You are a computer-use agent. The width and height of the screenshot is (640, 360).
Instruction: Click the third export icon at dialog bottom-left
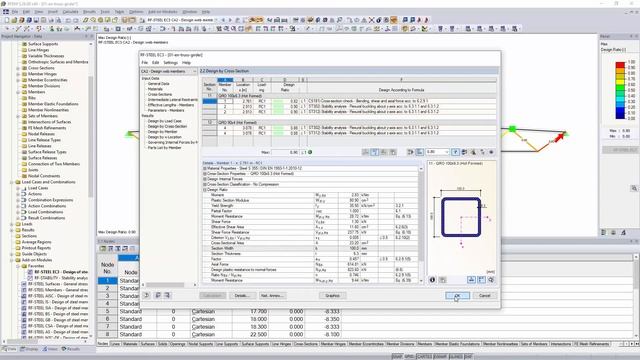pyautogui.click(x=167, y=295)
